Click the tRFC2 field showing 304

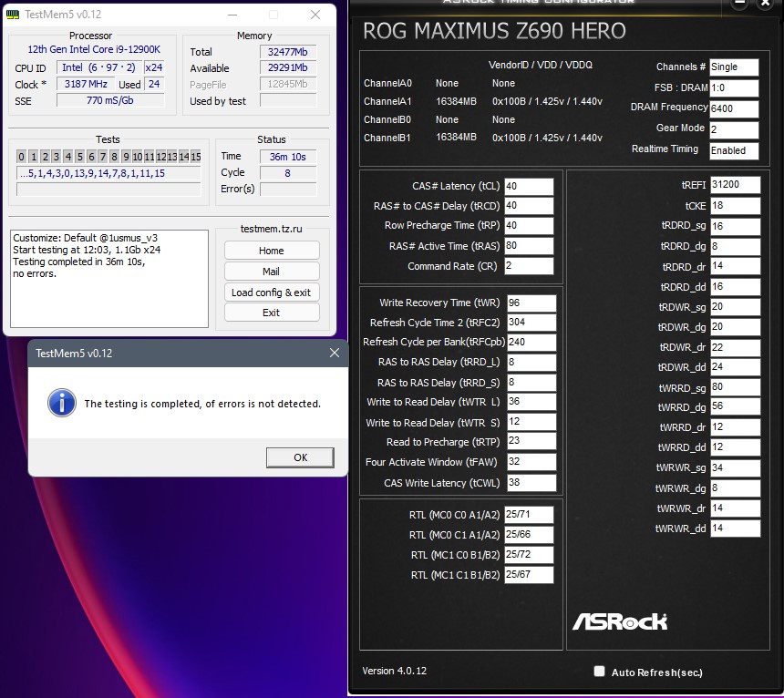tap(531, 323)
